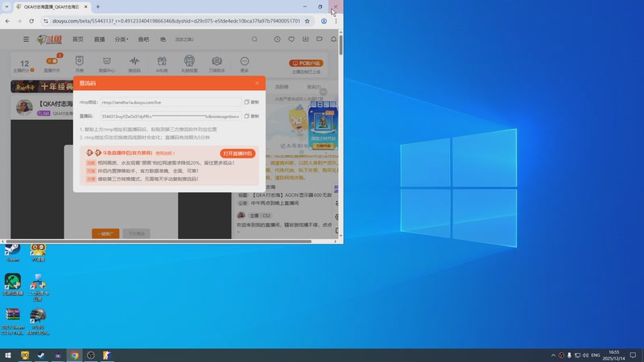Bookmark this page with the star
Screen dimensions: 644x362
(307, 21)
